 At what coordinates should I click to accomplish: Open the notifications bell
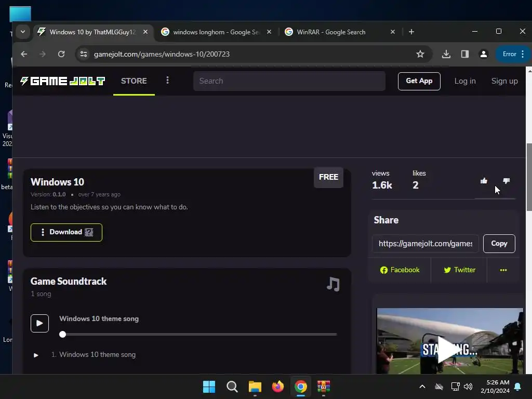pyautogui.click(x=518, y=387)
